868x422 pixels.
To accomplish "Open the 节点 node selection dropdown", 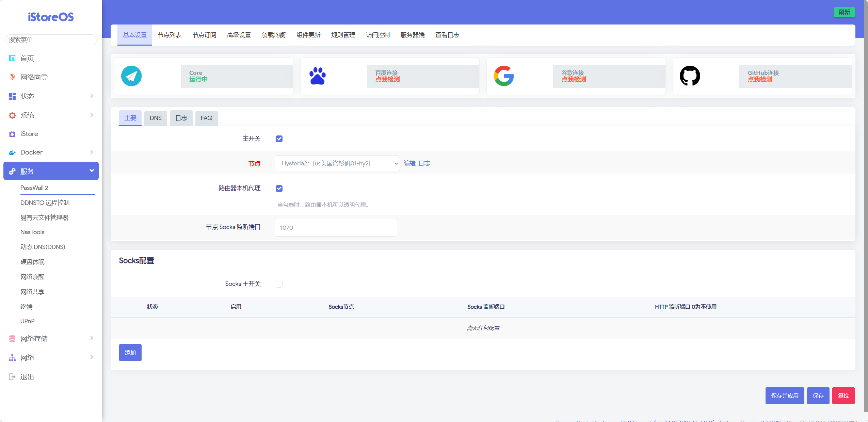I will pos(337,163).
